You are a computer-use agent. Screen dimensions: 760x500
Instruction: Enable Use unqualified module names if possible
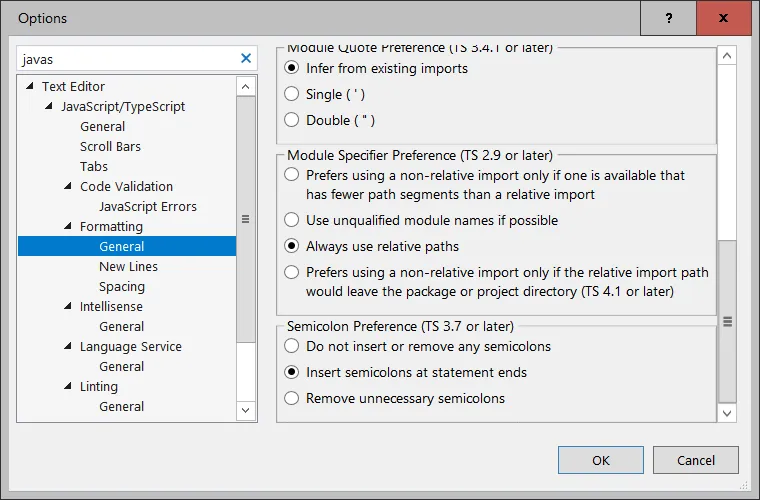click(291, 220)
